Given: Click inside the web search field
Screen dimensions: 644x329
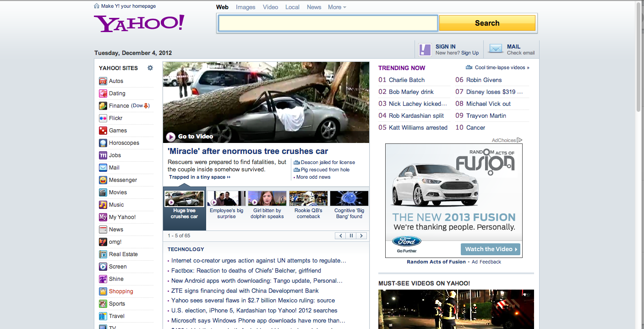Looking at the screenshot, I should [327, 22].
